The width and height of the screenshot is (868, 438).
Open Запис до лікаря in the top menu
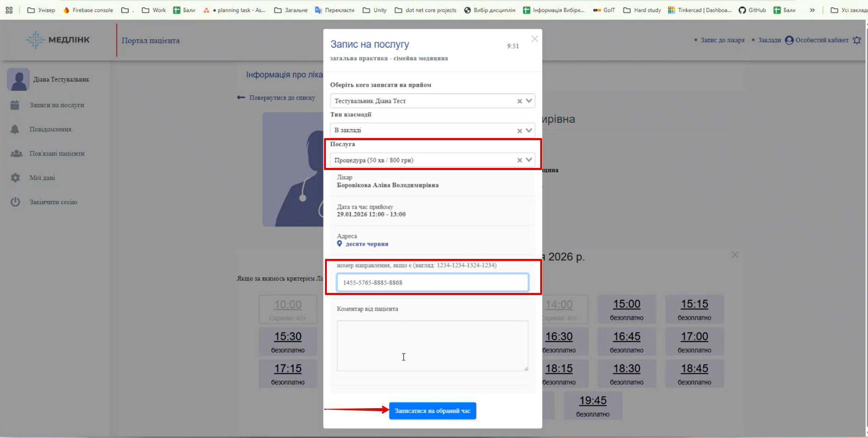(722, 40)
